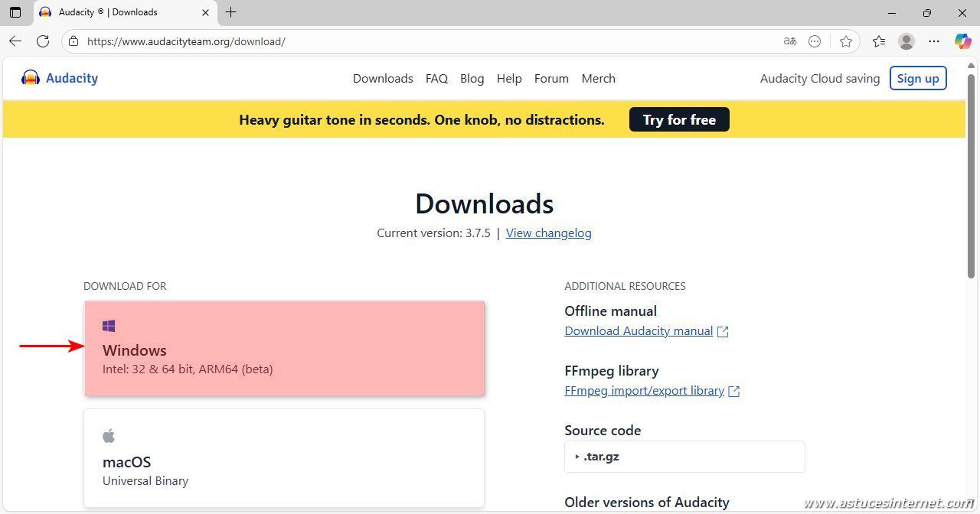
Task: Refresh the page with the reload icon
Action: tap(43, 41)
